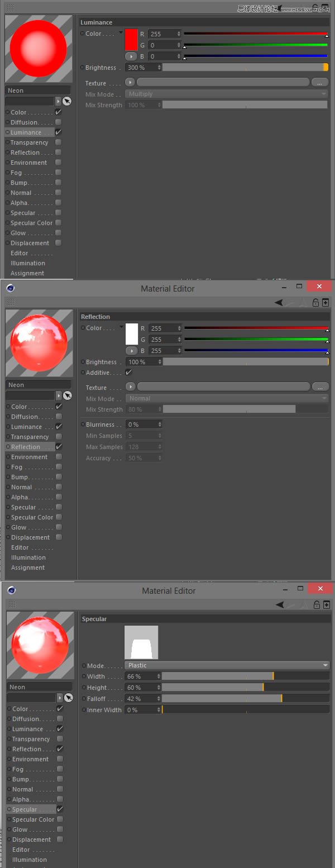This screenshot has width=335, height=868.
Task: Expand the color mode triangle next to Luminance Color
Action: point(121,33)
